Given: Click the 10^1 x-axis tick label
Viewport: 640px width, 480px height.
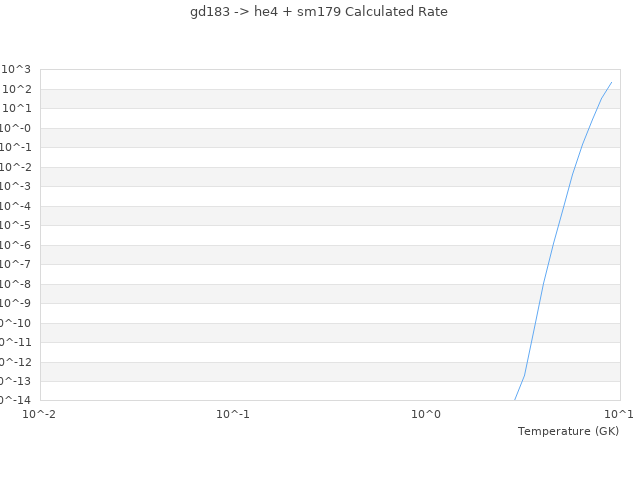Looking at the screenshot, I should [619, 414].
